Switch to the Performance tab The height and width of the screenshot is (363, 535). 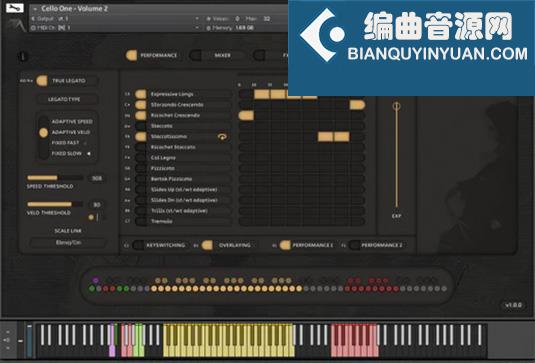[x=152, y=55]
